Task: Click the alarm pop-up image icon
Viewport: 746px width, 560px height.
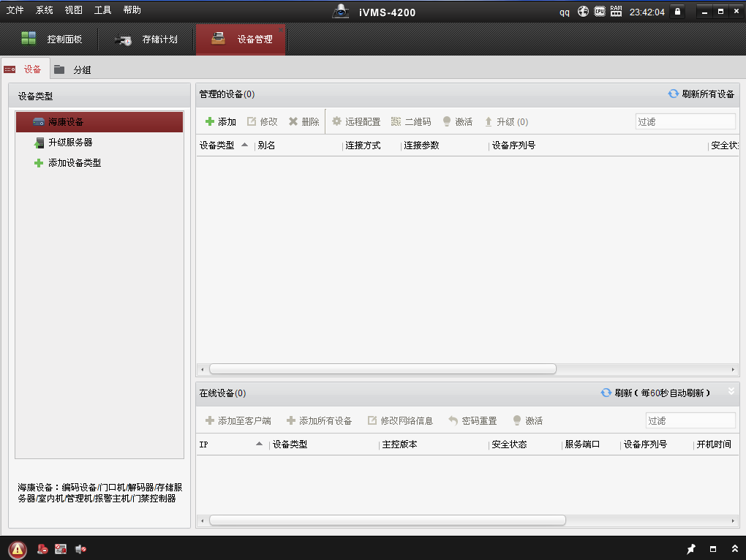Action: coord(61,549)
